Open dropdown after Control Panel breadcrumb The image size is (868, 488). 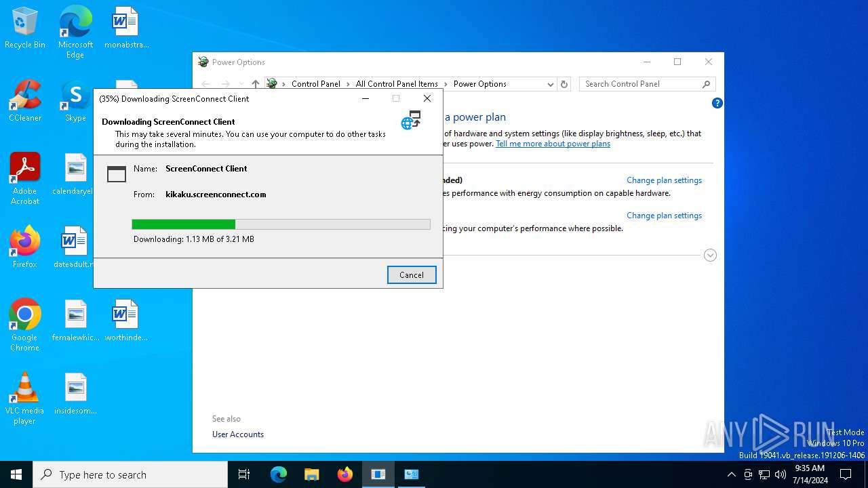(x=348, y=84)
